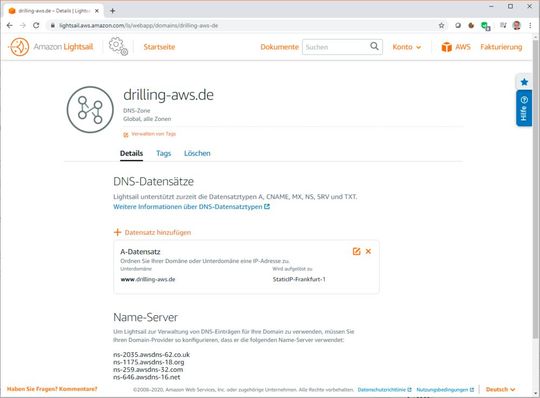Switch to the Löschen tab
Image resolution: width=540 pixels, height=398 pixels.
coord(197,154)
